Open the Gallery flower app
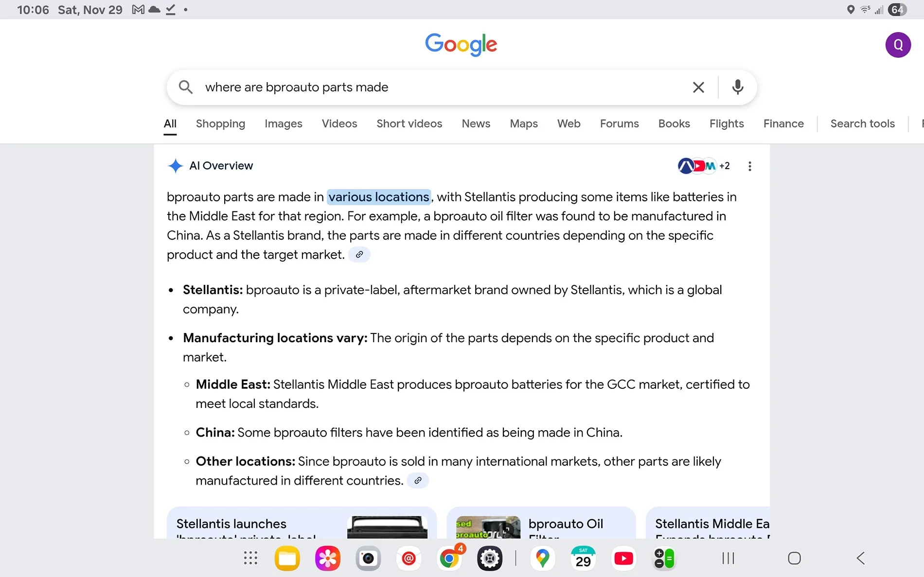Image resolution: width=924 pixels, height=577 pixels. [328, 558]
